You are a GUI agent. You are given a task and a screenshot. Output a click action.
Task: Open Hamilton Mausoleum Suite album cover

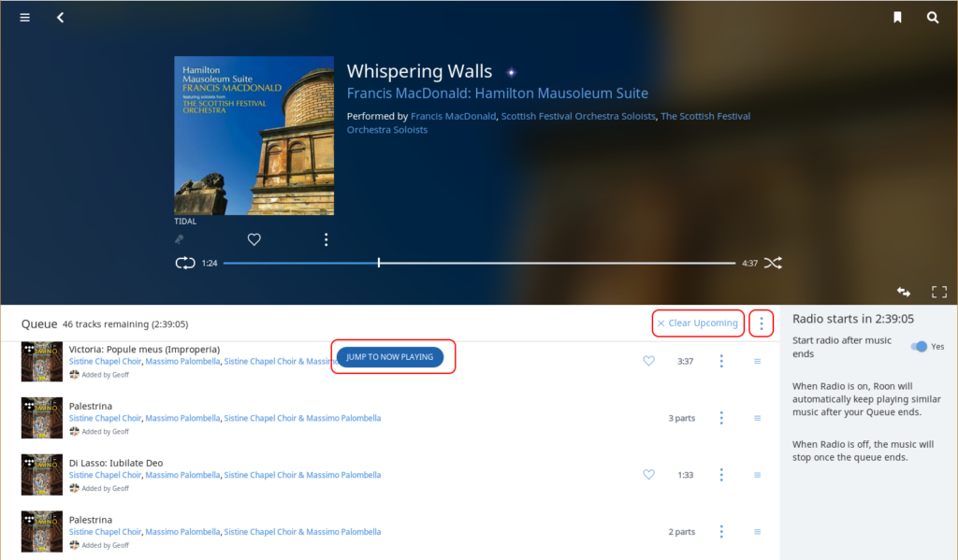(254, 136)
